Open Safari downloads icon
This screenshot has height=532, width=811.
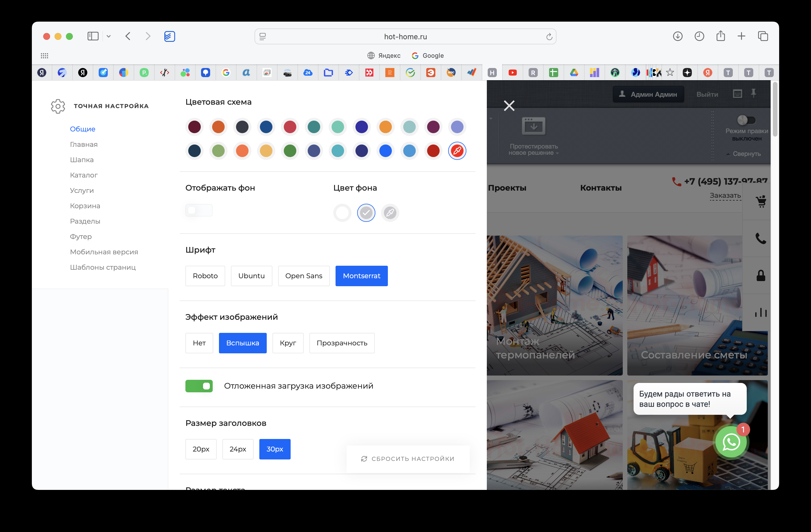pos(677,36)
